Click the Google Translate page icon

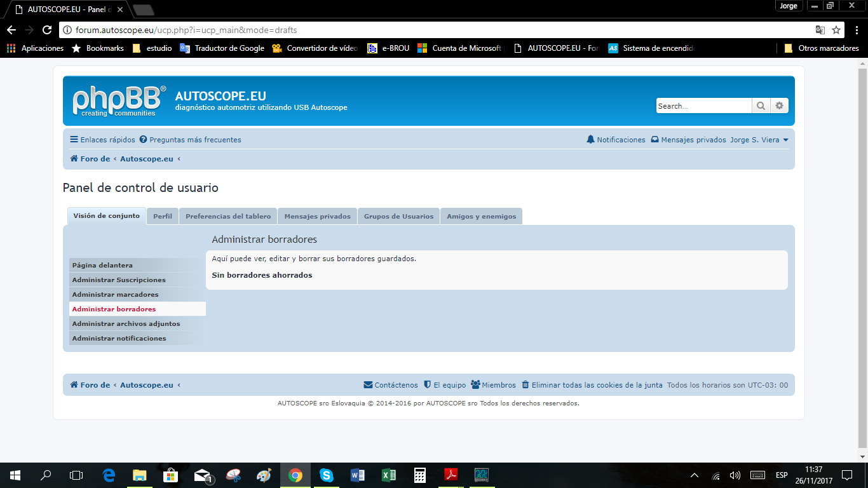[x=820, y=30]
